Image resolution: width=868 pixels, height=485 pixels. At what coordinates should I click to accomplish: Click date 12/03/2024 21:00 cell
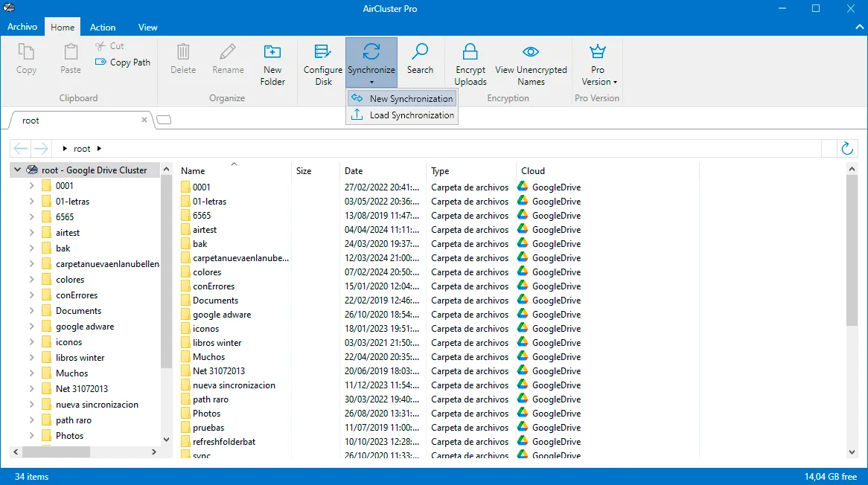pos(381,258)
